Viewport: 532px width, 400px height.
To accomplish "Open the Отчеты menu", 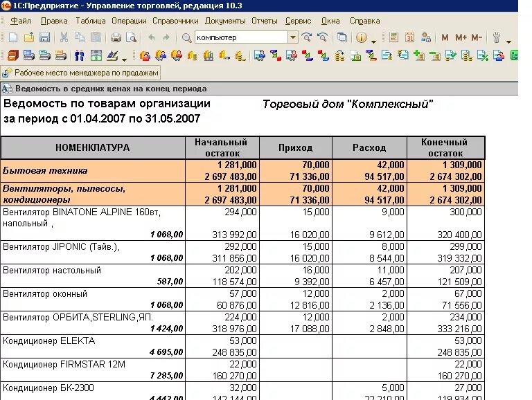I will (265, 21).
